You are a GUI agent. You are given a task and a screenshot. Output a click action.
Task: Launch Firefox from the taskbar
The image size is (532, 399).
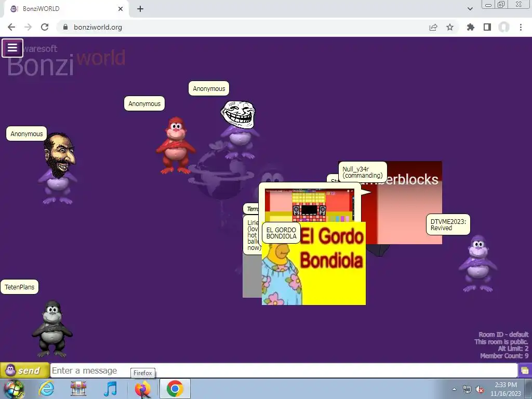[142, 389]
